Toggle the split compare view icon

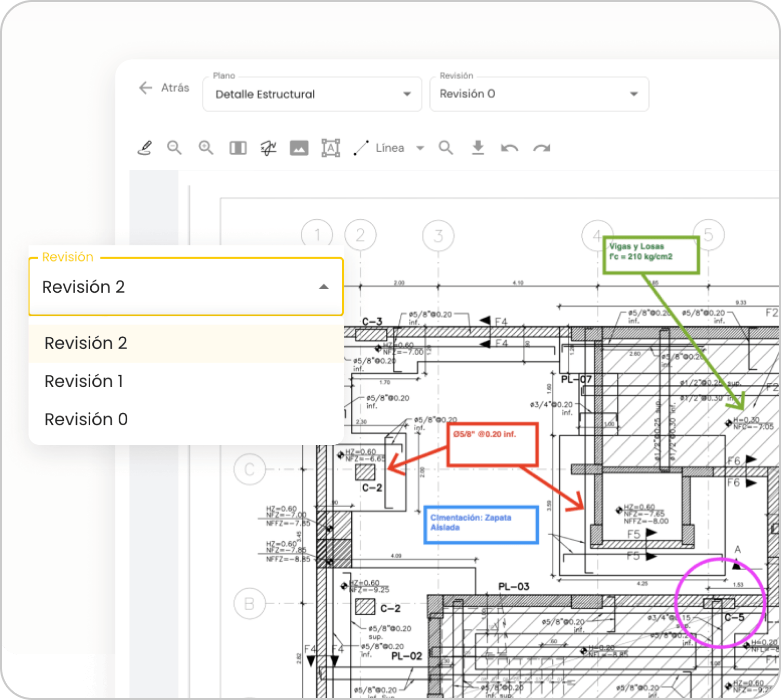(x=238, y=148)
